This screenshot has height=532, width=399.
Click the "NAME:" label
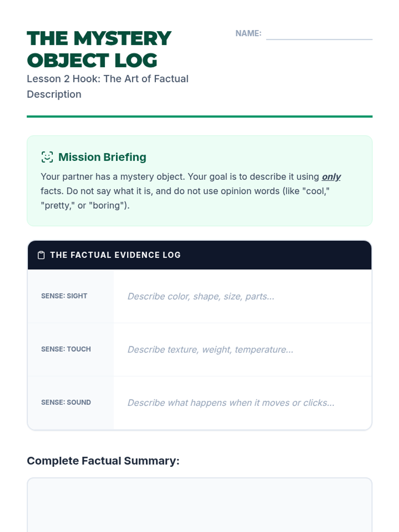coord(248,34)
